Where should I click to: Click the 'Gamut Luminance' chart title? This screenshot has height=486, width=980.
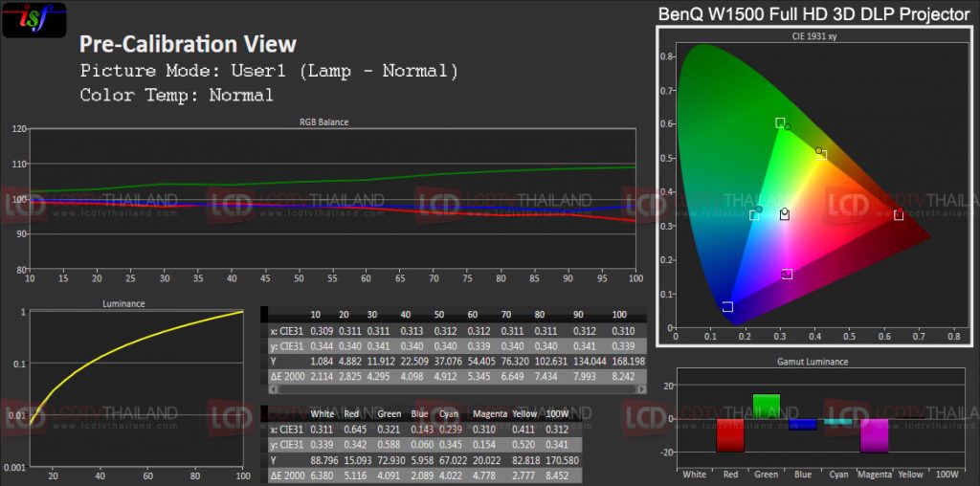813,362
